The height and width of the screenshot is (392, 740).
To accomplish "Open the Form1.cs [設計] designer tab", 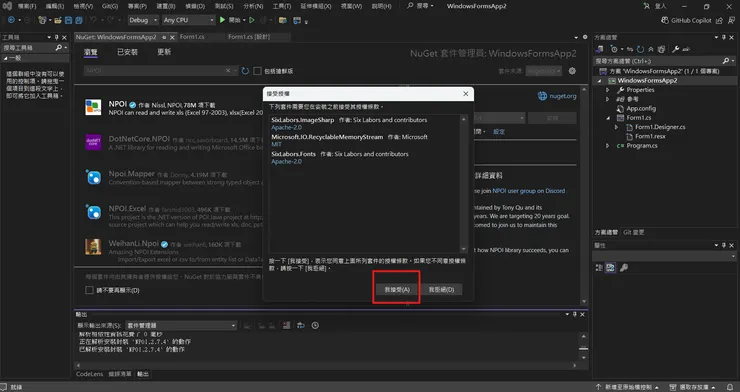I will tap(248, 37).
